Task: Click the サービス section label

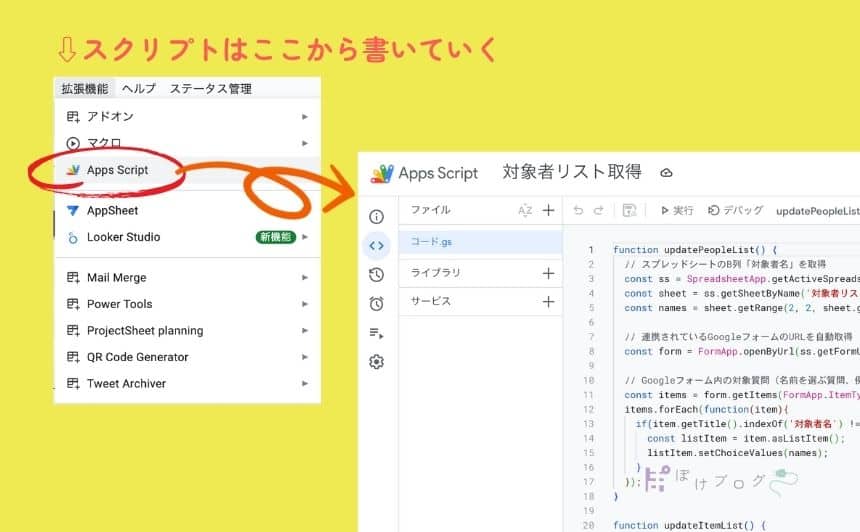Action: click(431, 301)
